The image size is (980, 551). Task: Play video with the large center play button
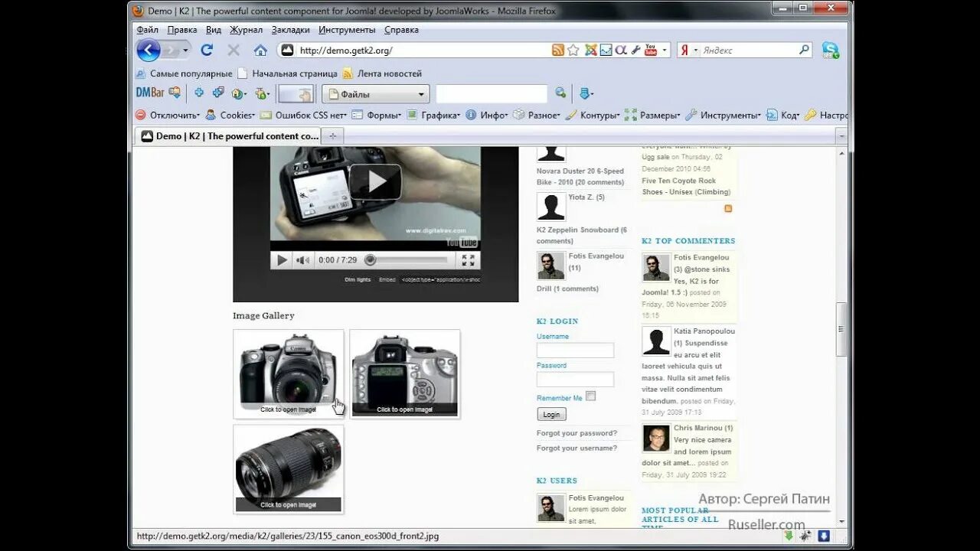click(375, 182)
